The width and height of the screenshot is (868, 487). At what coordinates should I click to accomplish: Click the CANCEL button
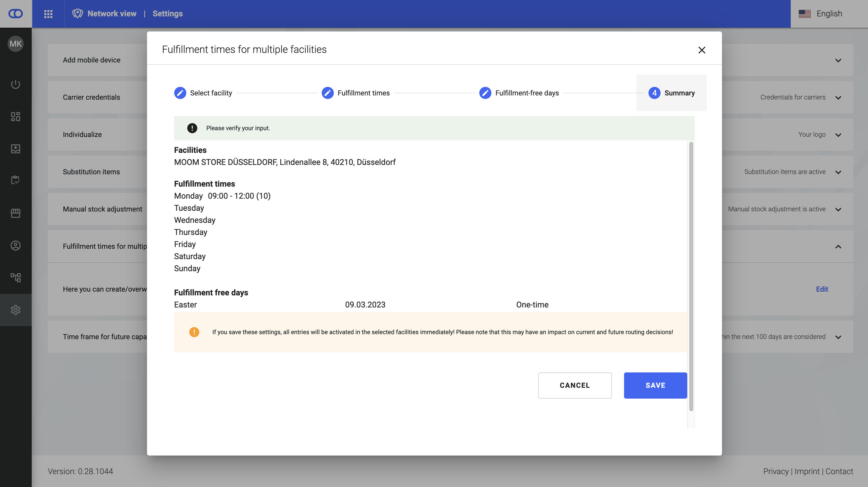pos(574,385)
